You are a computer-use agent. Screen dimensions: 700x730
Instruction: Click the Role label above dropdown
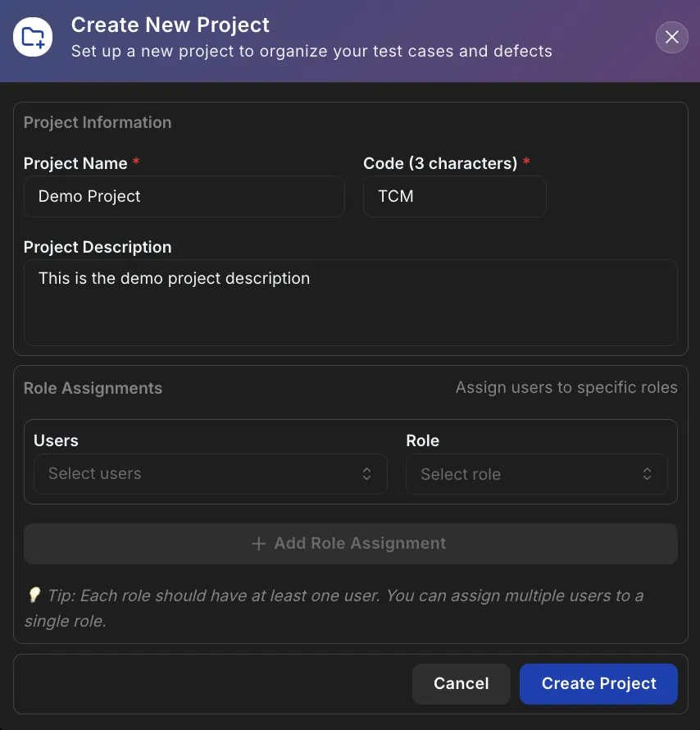coord(422,440)
